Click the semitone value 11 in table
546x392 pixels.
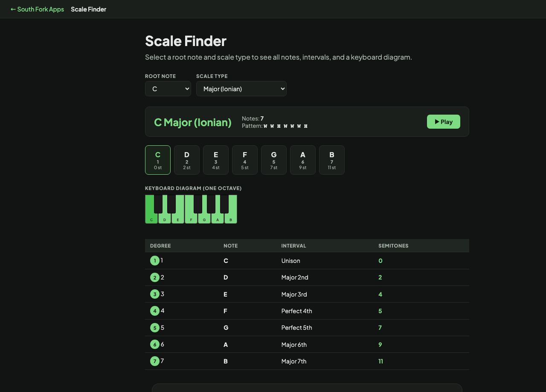[380, 361]
